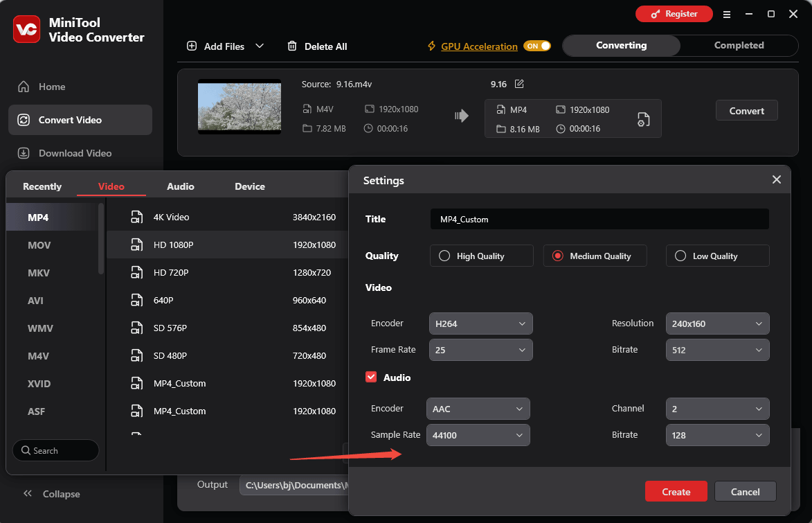The height and width of the screenshot is (523, 812).
Task: Click the 4K Video preset file icon
Action: [x=136, y=217]
